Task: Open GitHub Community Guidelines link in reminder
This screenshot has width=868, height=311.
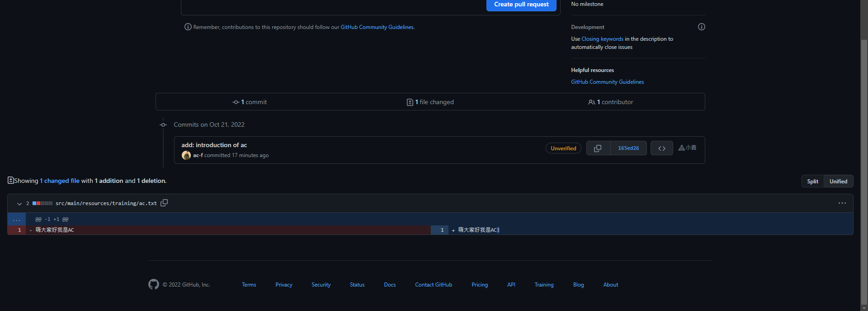Action: pyautogui.click(x=377, y=27)
